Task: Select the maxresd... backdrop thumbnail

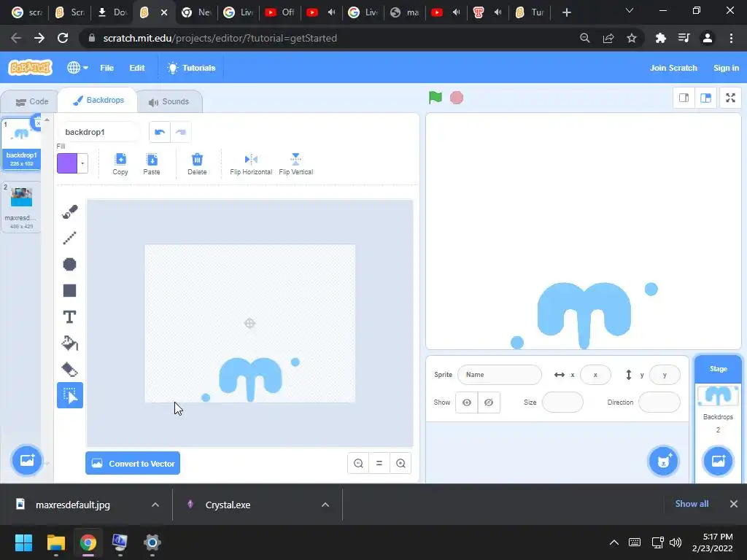Action: [21, 208]
